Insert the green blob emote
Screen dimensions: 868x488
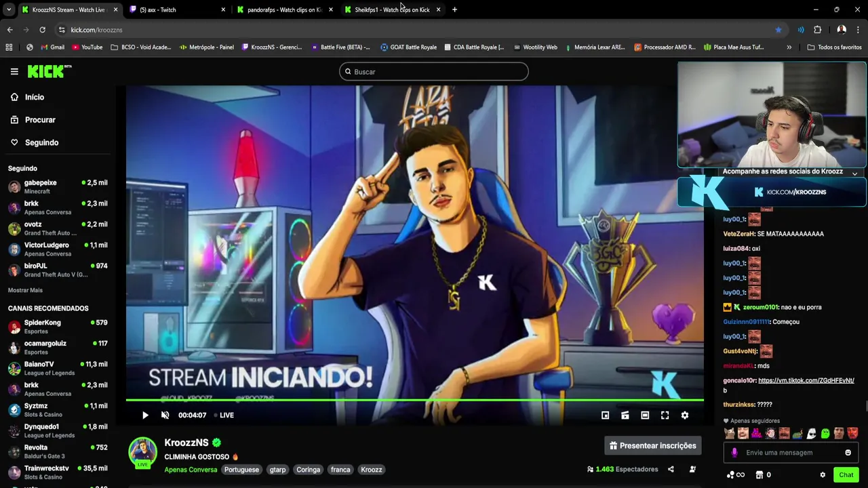tap(825, 434)
